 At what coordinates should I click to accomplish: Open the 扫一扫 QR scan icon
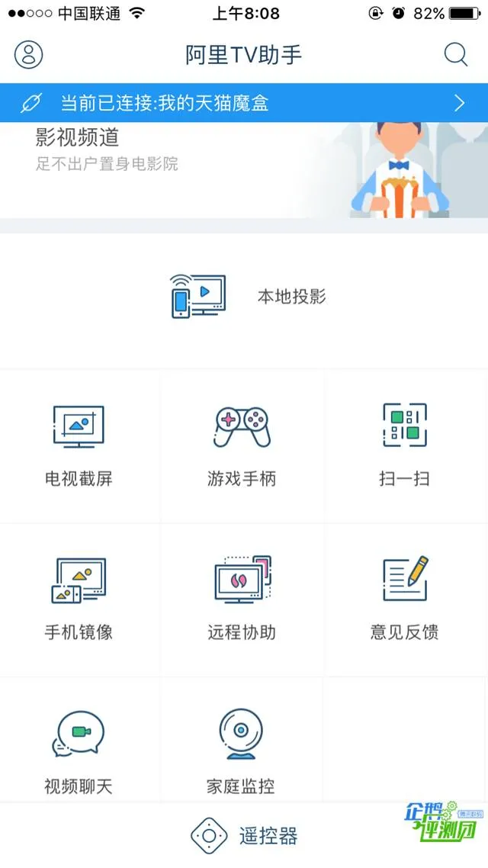404,425
